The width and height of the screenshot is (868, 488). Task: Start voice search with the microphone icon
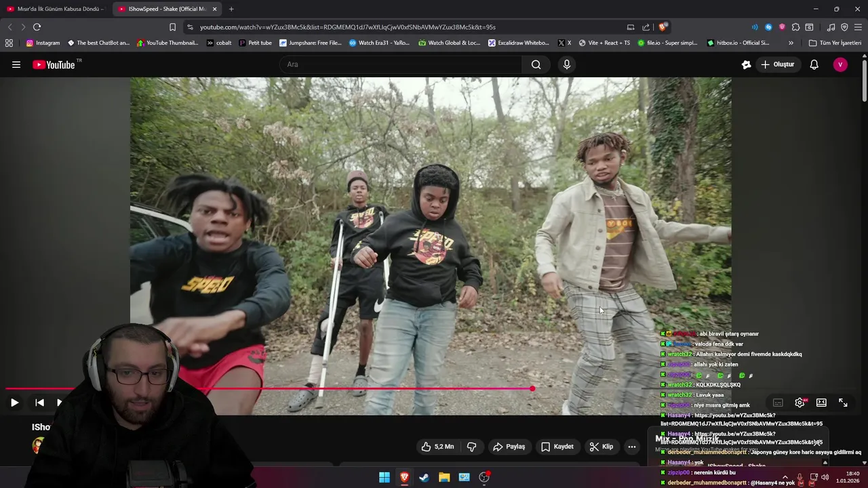567,64
